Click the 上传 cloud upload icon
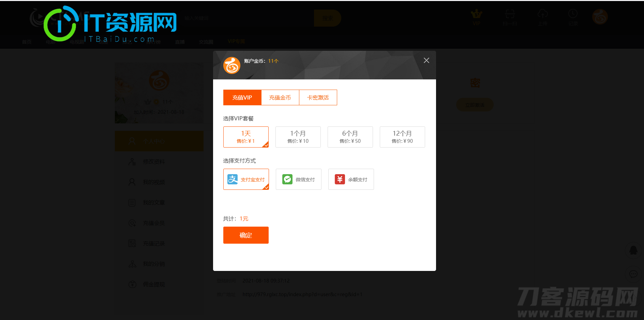 tap(543, 14)
